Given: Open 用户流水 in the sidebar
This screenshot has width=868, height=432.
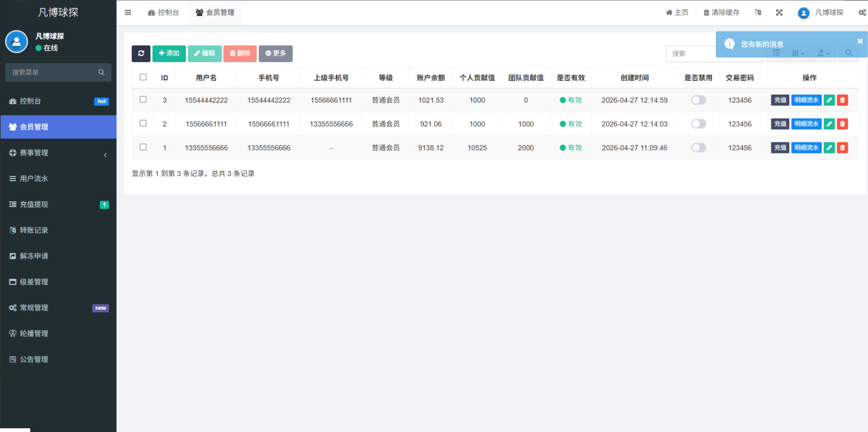Looking at the screenshot, I should [58, 179].
